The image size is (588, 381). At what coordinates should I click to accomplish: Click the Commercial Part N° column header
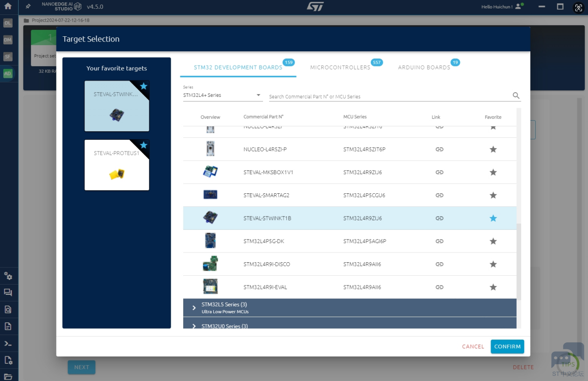[x=263, y=117]
